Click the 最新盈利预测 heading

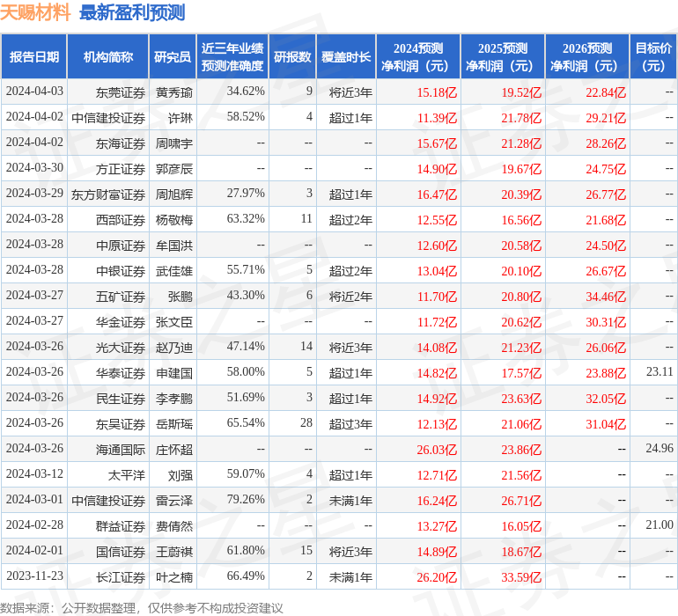[x=132, y=12]
